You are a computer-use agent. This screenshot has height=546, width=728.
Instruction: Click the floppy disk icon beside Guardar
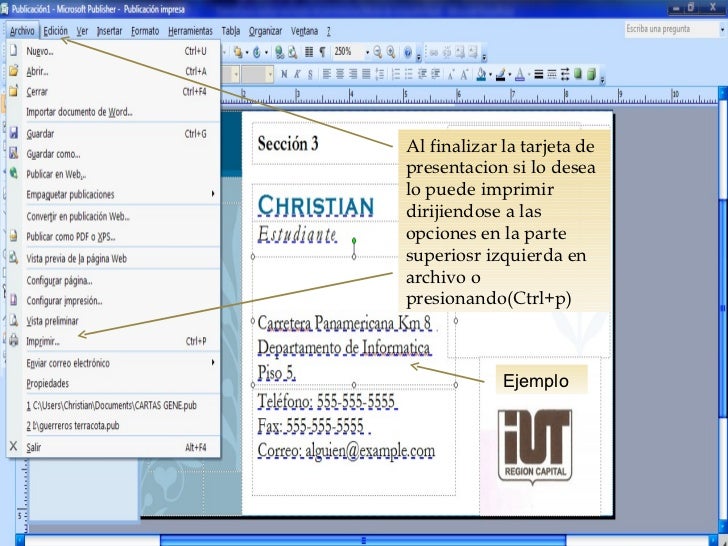coord(14,133)
